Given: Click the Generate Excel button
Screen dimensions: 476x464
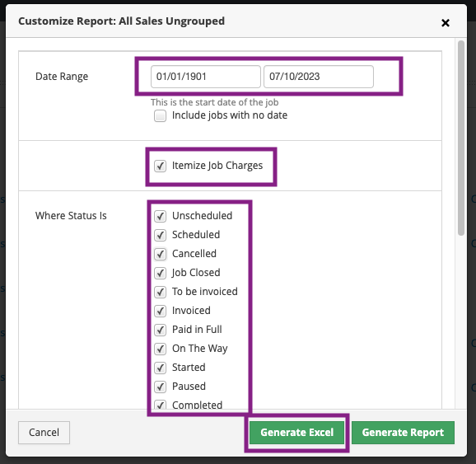Looking at the screenshot, I should tap(296, 433).
